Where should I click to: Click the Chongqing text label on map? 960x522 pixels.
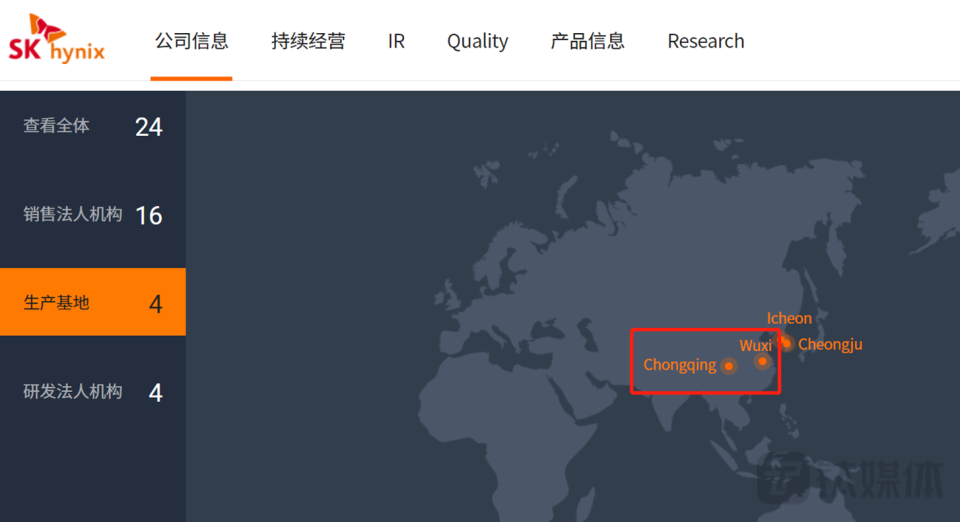pyautogui.click(x=679, y=365)
